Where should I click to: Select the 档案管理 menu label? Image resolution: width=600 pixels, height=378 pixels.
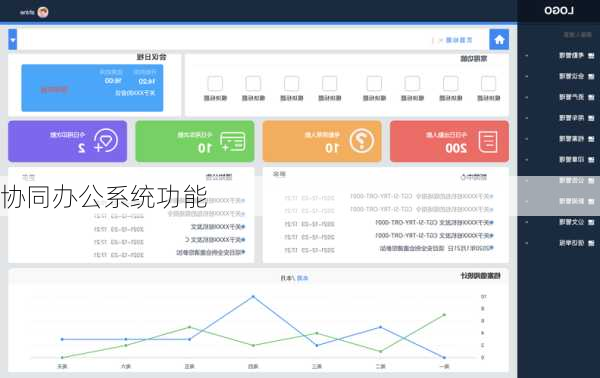[572, 139]
